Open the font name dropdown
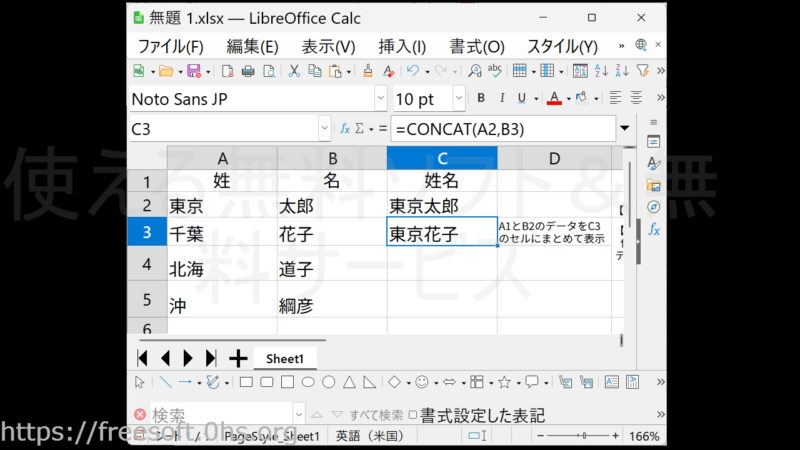Image resolution: width=800 pixels, height=450 pixels. coord(380,99)
